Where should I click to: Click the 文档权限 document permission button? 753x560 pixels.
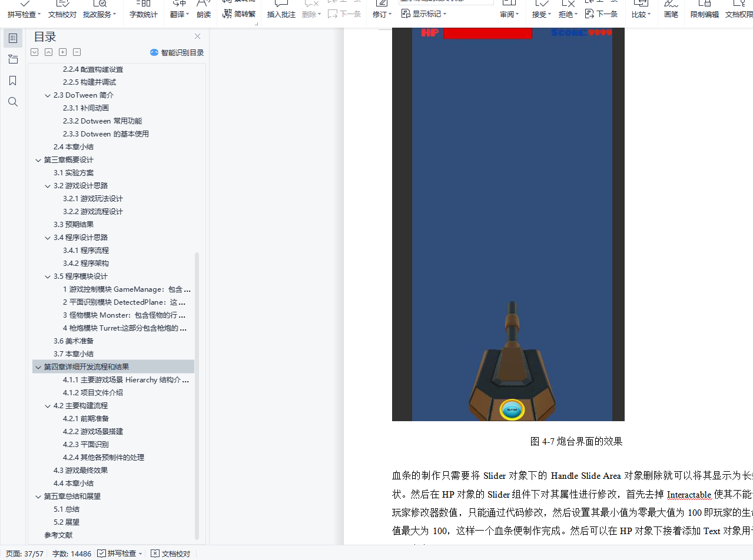tap(739, 14)
